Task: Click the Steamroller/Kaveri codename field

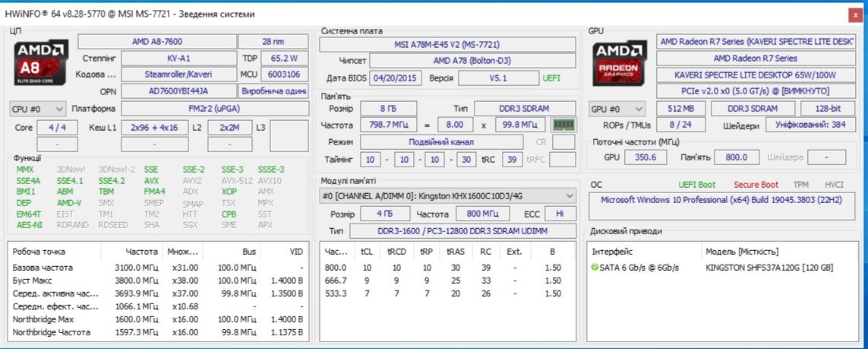Action: click(x=178, y=75)
